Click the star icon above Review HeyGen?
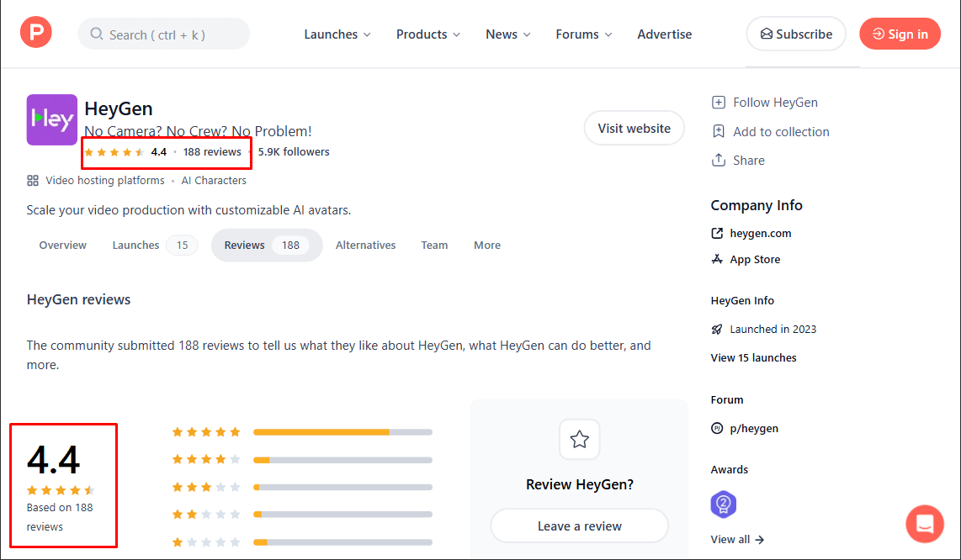 tap(579, 439)
